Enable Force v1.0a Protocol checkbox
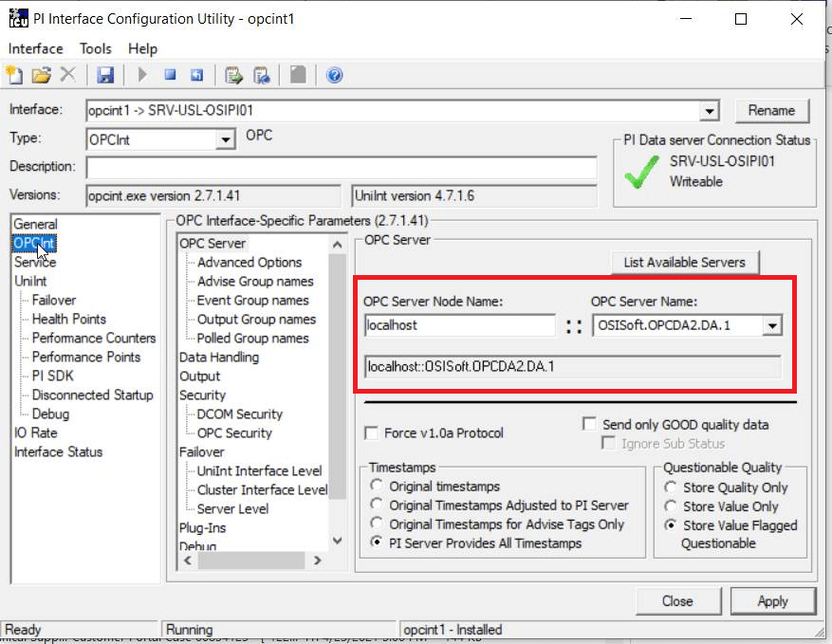The image size is (832, 644). point(372,433)
